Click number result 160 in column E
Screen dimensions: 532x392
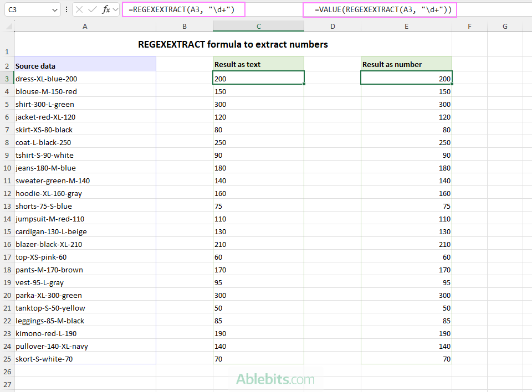(x=406, y=193)
